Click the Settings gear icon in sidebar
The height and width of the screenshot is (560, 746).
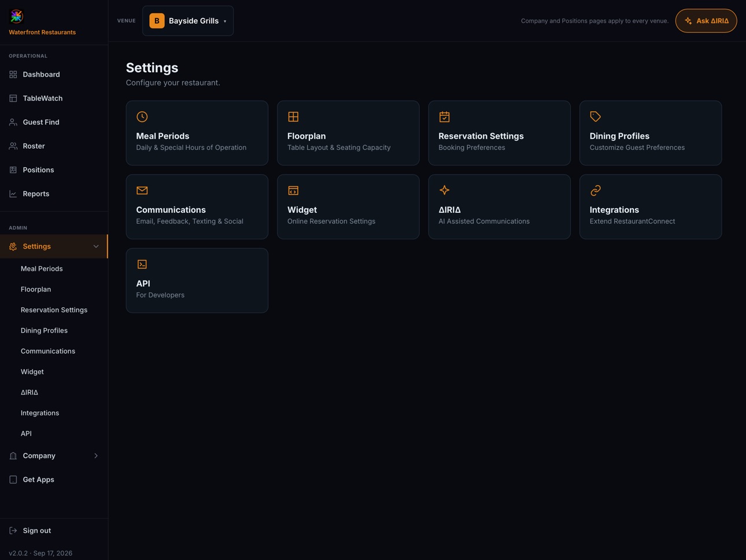click(x=13, y=246)
